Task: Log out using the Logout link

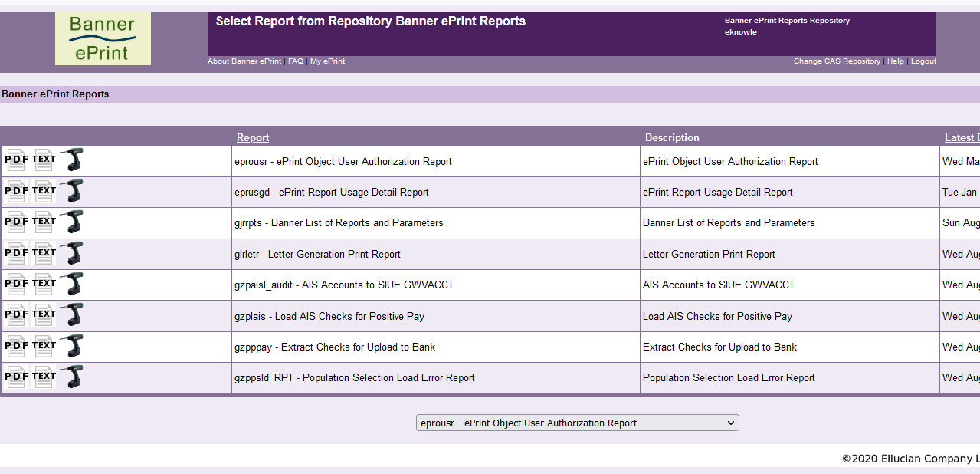Action: click(923, 61)
